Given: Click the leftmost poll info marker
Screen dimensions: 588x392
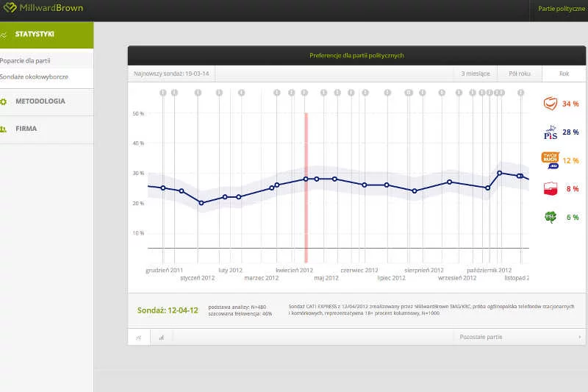Looking at the screenshot, I should 163,93.
